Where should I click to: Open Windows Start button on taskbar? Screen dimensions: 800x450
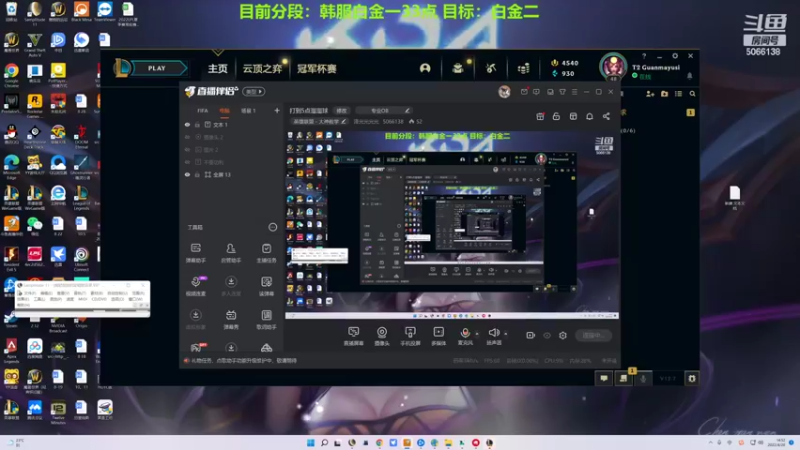(x=310, y=442)
